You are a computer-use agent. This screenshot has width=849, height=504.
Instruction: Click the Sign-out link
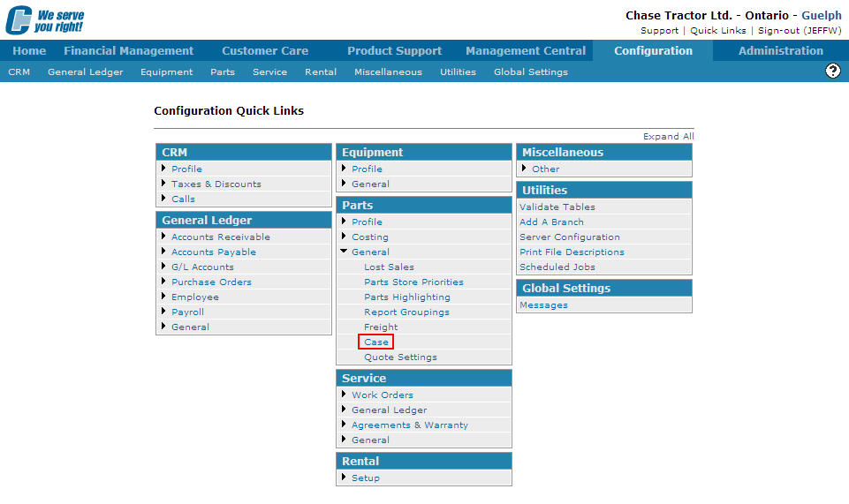(x=777, y=30)
